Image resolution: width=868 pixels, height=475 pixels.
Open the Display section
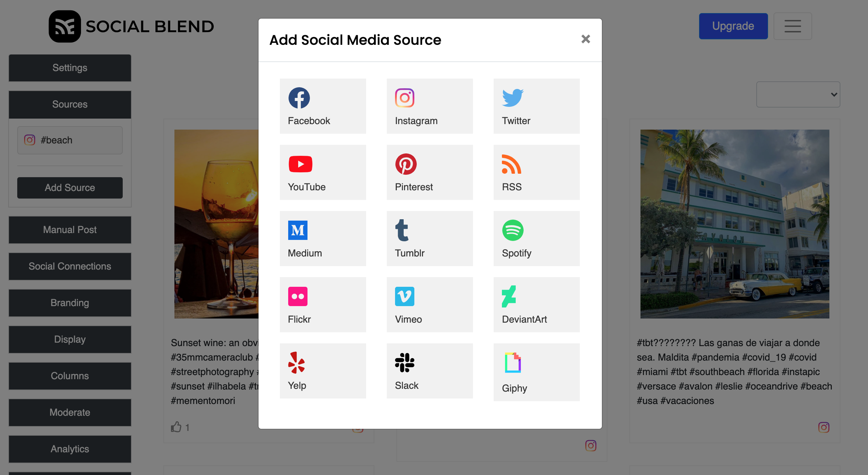pos(70,340)
